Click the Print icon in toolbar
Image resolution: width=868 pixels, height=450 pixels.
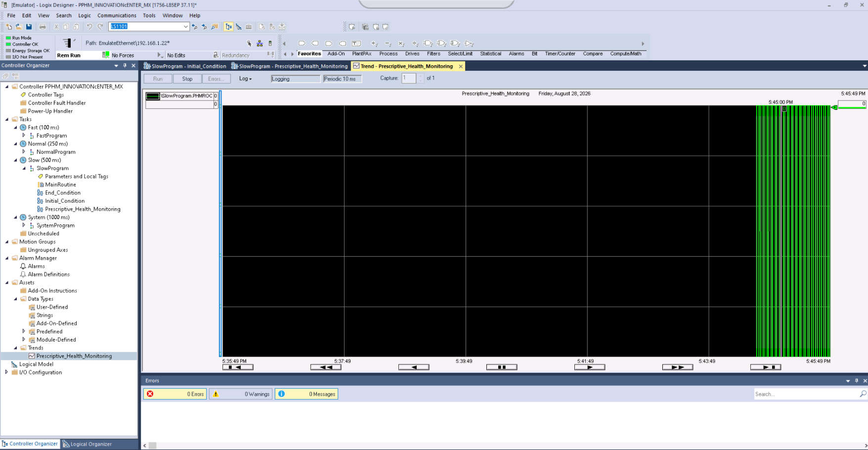tap(43, 27)
